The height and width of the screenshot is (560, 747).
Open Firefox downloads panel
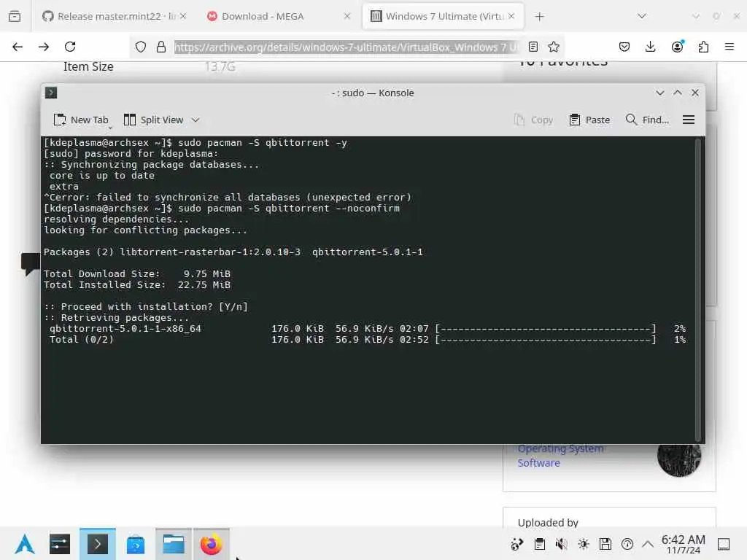pos(650,47)
